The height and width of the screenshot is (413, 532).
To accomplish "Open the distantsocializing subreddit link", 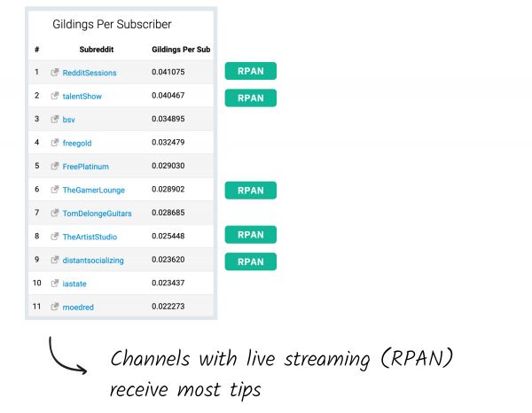I will click(93, 261).
